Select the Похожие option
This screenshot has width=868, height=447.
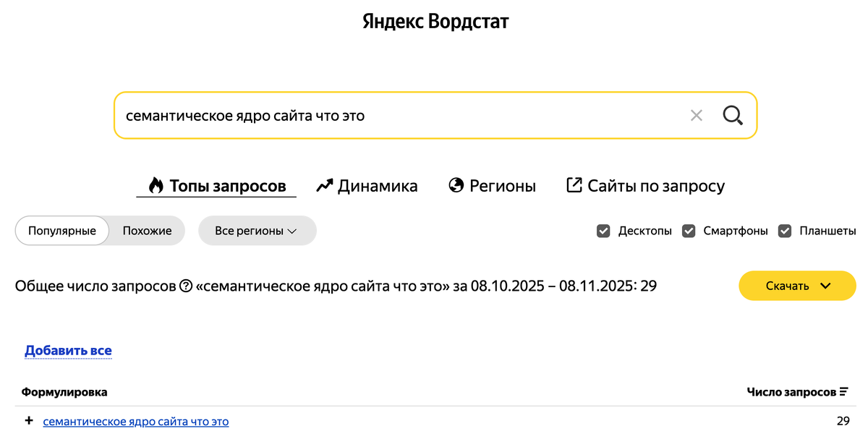pyautogui.click(x=147, y=231)
